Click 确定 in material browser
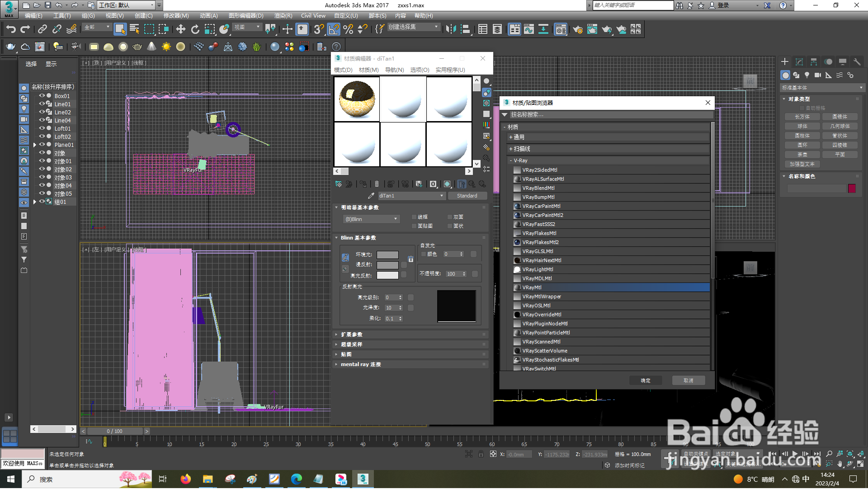The height and width of the screenshot is (489, 868). pos(646,381)
